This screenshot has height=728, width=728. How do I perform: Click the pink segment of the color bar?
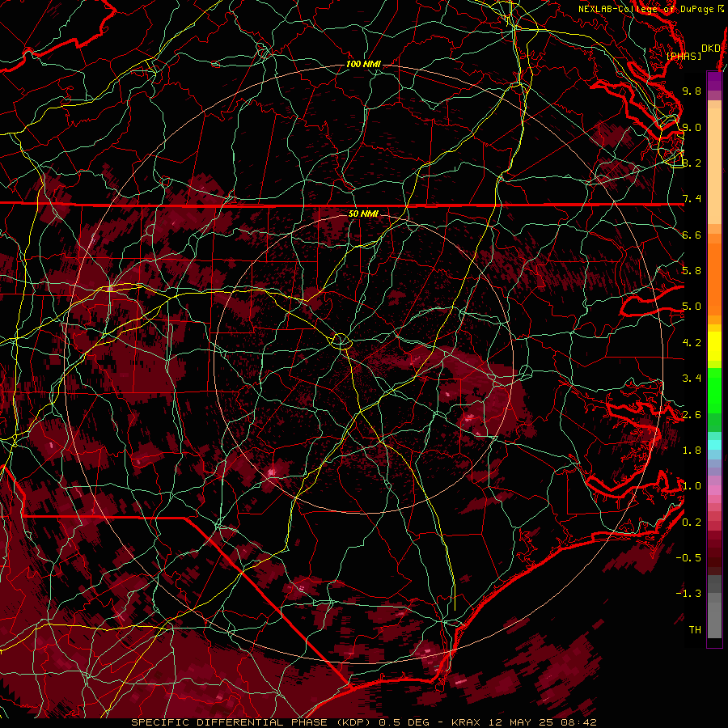(714, 490)
